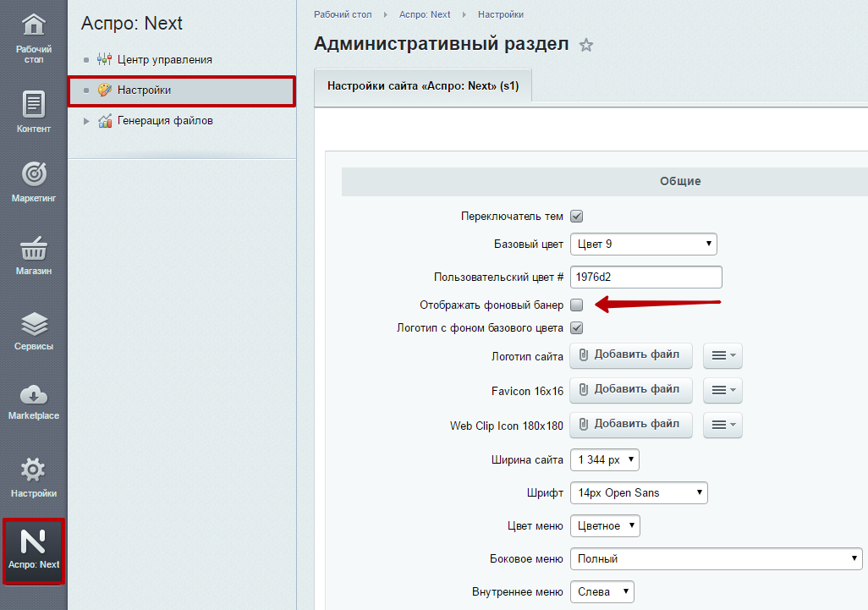Go to Рабочий стол breadcrumb link
This screenshot has width=868, height=610.
(x=343, y=14)
